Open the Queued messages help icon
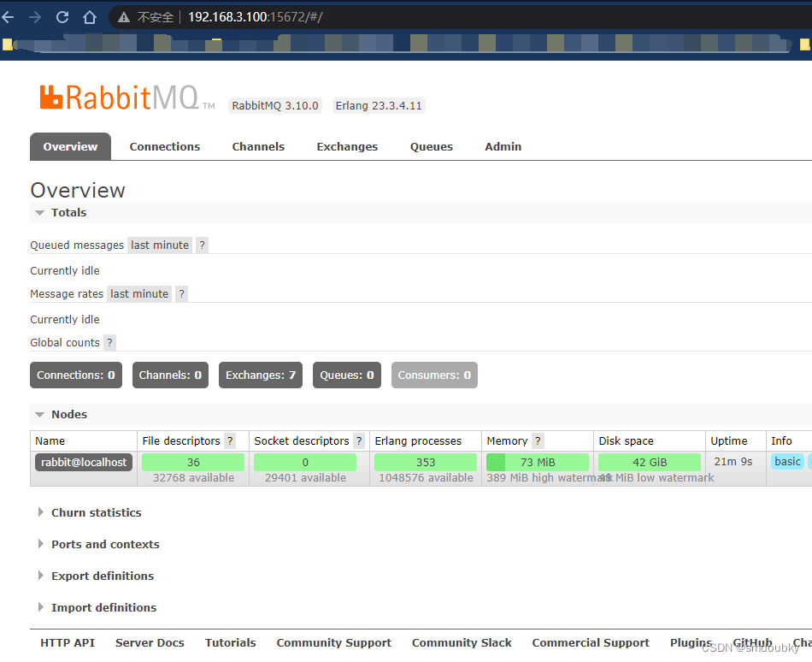The height and width of the screenshot is (662, 812). 202,245
